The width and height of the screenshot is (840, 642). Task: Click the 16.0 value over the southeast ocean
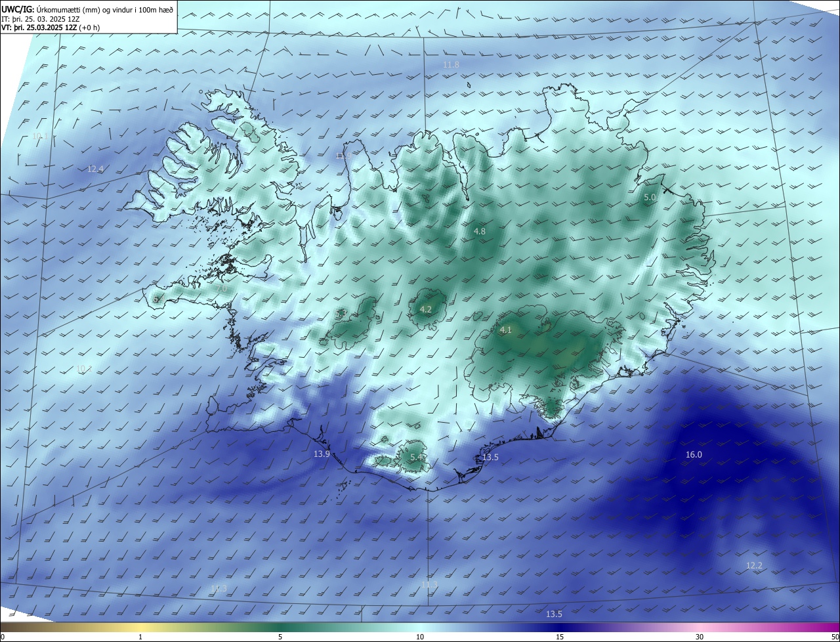[x=694, y=455]
